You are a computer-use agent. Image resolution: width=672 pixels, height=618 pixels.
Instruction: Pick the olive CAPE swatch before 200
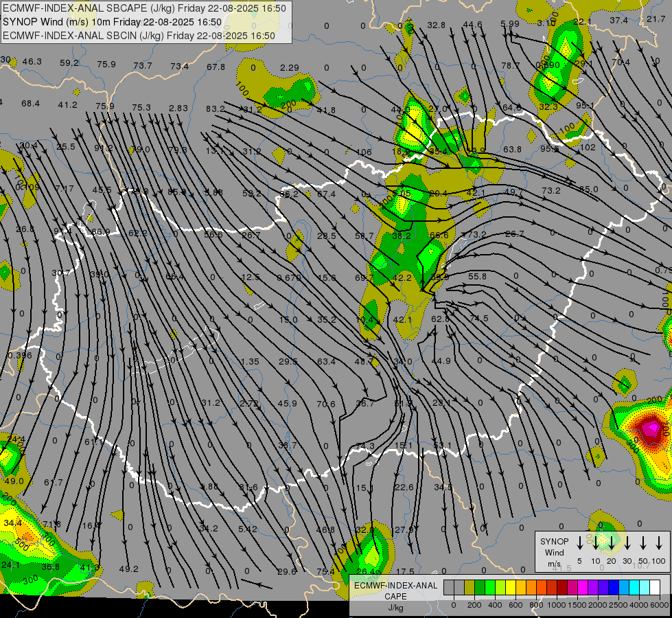470,588
